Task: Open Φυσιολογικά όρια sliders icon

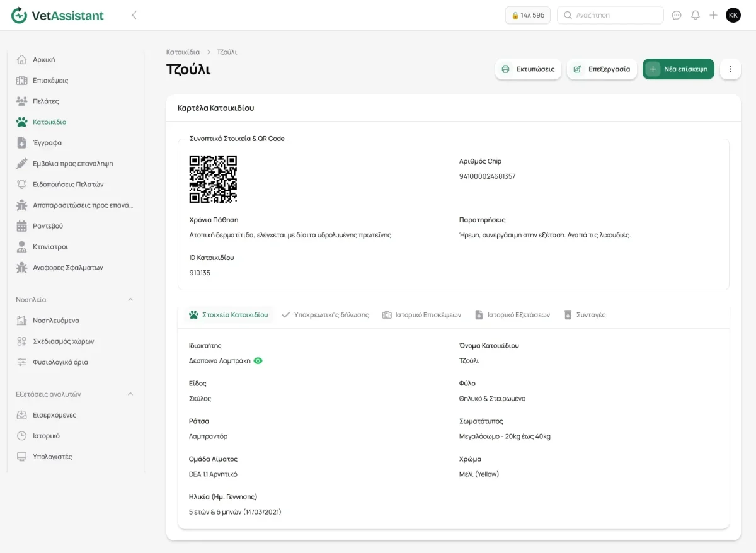Action: 22,362
